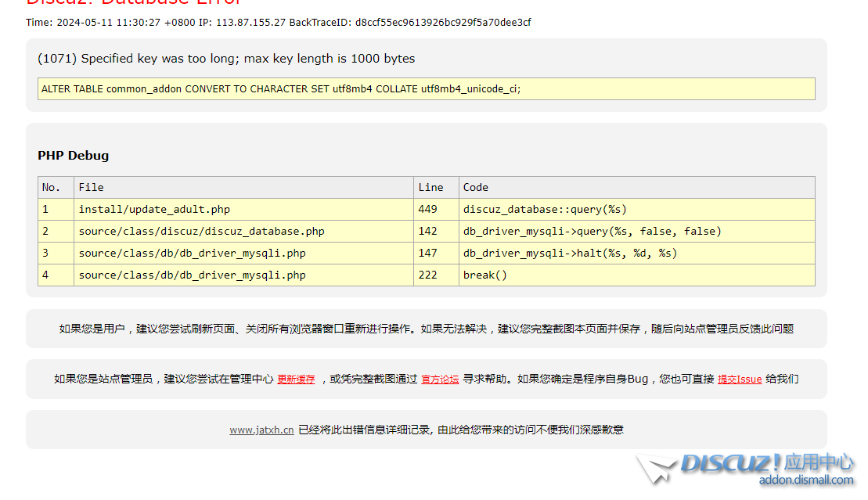Select the install/update_adult.php file cell
868x500 pixels.
click(154, 210)
